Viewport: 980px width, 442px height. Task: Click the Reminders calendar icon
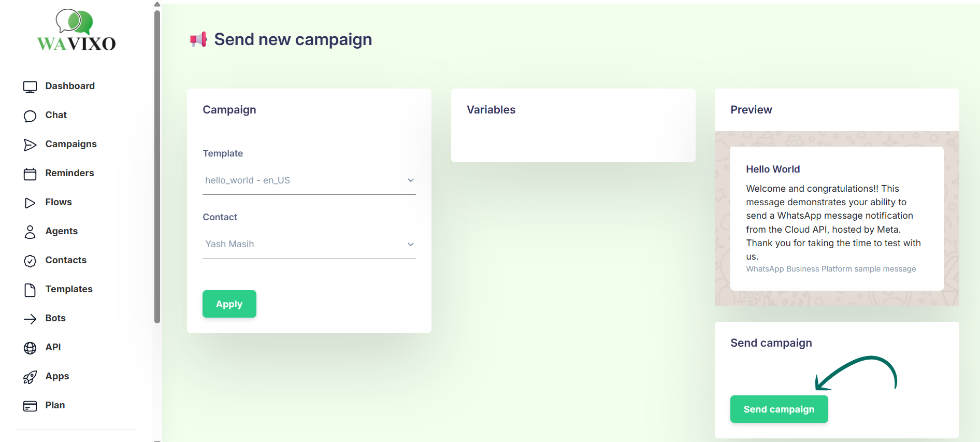(30, 174)
